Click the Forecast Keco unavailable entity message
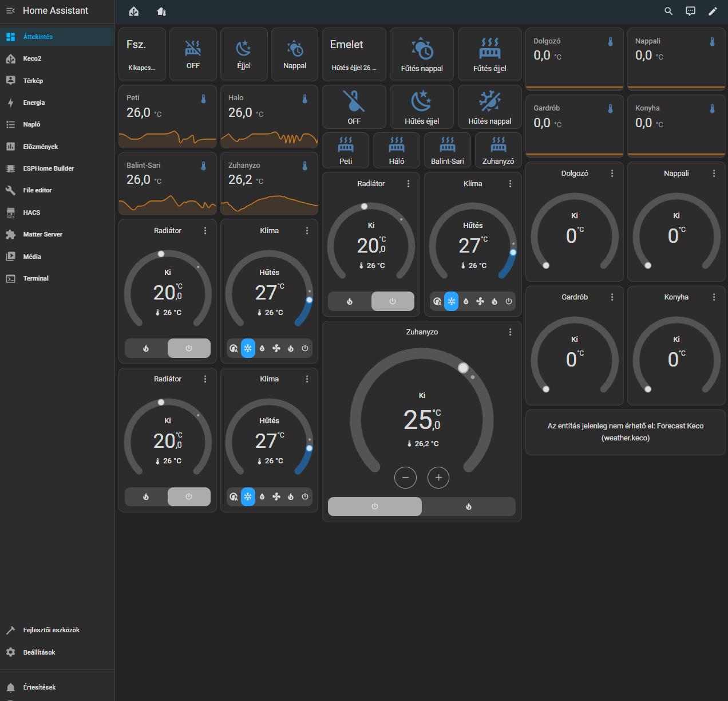Screen dimensions: 728x701 point(626,432)
